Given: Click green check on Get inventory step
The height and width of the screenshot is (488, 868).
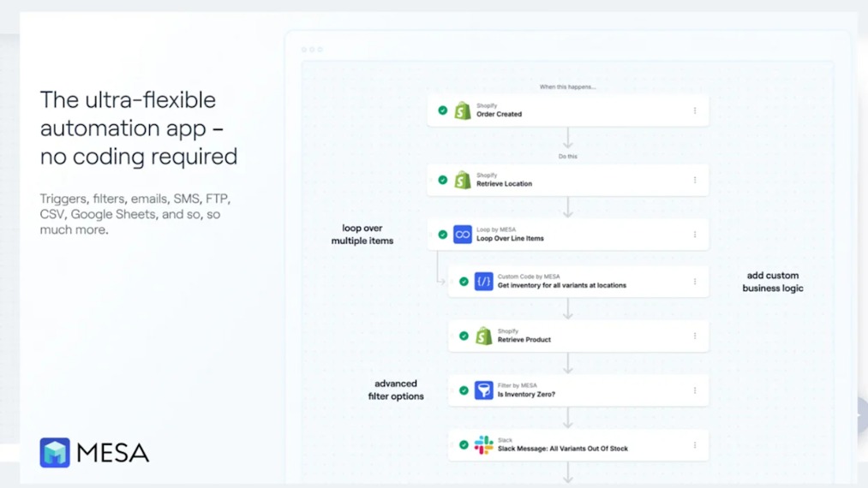Looking at the screenshot, I should click(x=464, y=282).
